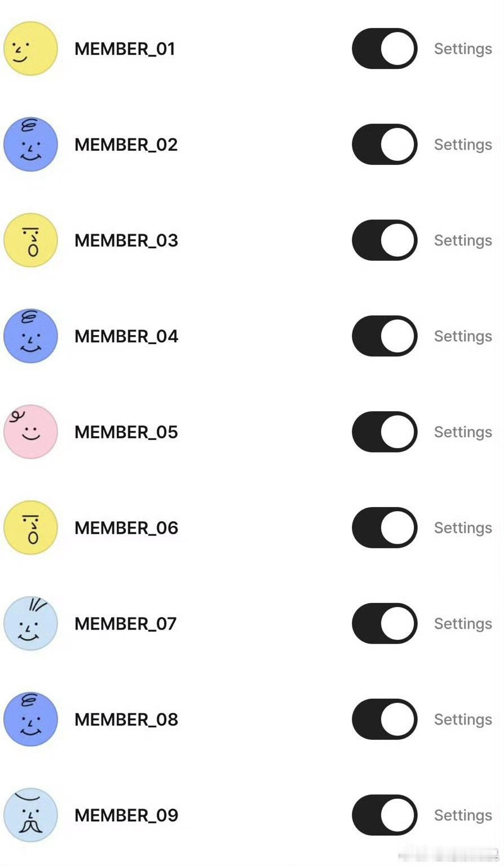504x866 pixels.
Task: Disable the MEMBER_04 switch
Action: (384, 336)
